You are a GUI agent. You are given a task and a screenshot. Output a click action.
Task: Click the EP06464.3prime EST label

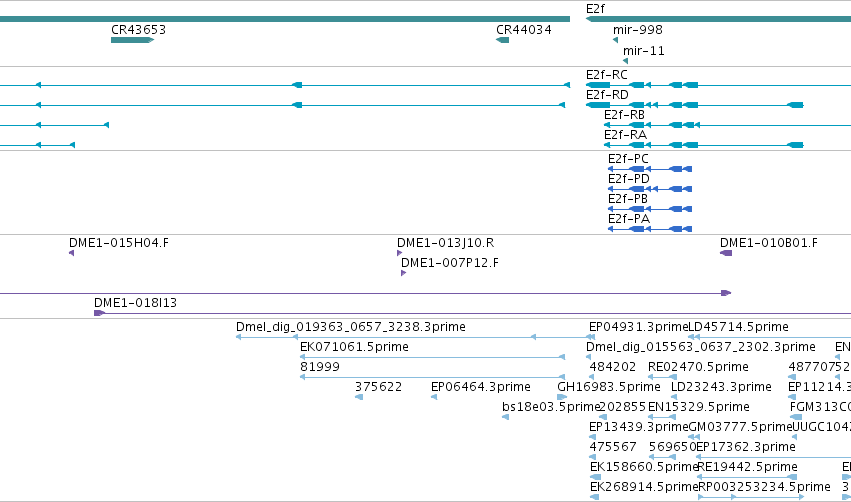[x=480, y=387]
